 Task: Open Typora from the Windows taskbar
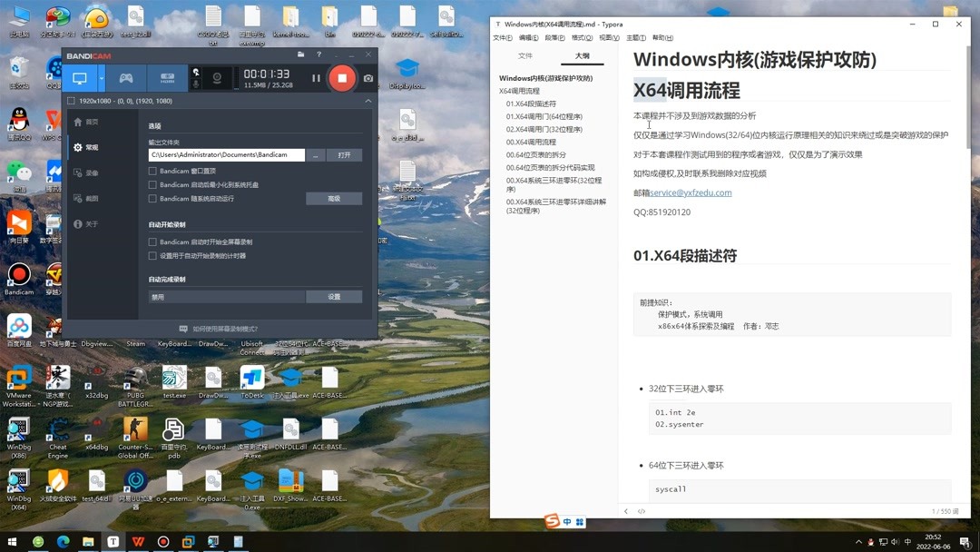(112, 542)
